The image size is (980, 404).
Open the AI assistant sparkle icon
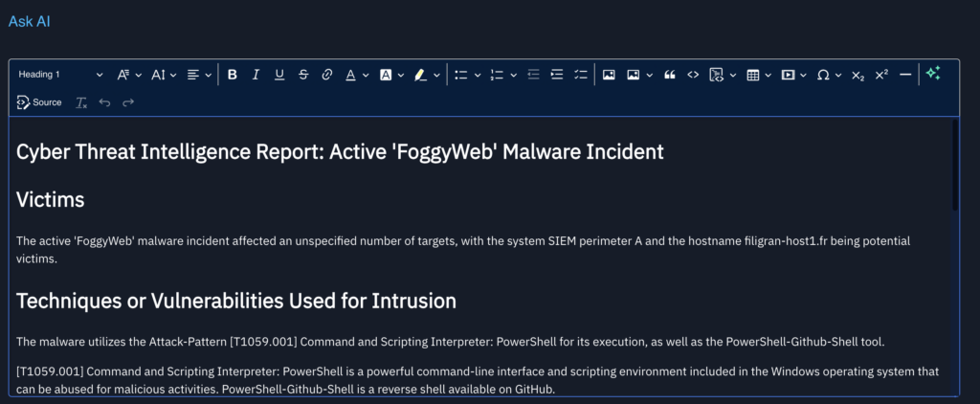point(933,74)
